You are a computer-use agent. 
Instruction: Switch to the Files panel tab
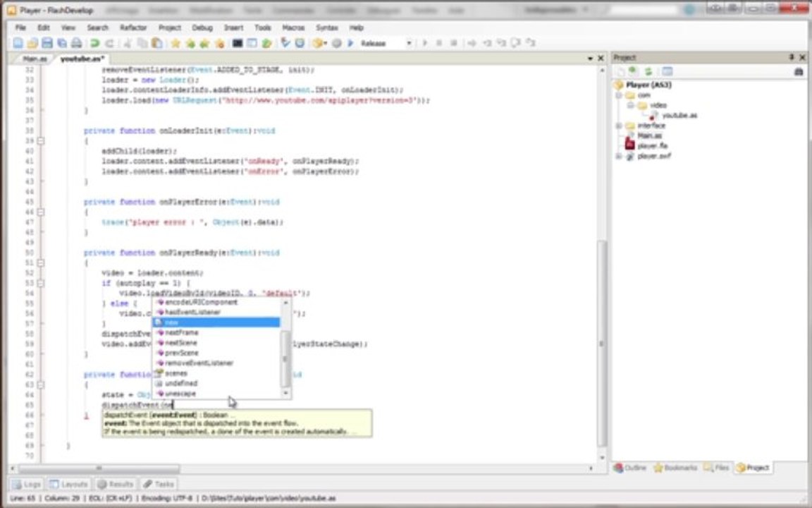716,468
